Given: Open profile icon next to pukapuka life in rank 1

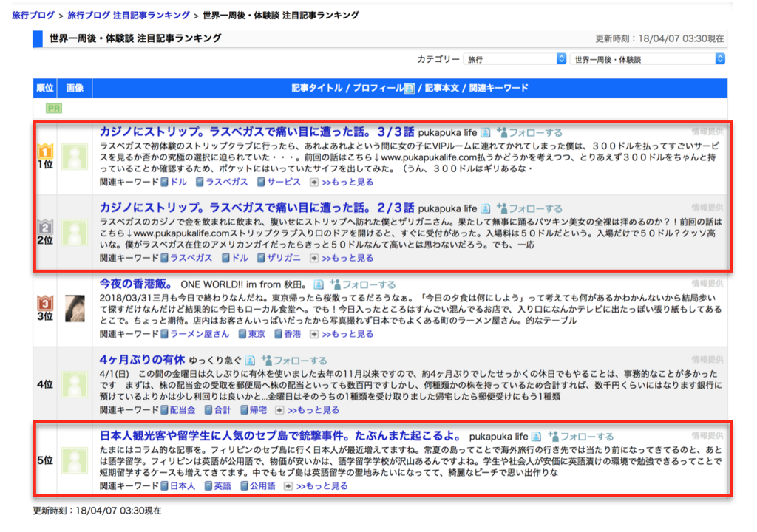Looking at the screenshot, I should [486, 132].
